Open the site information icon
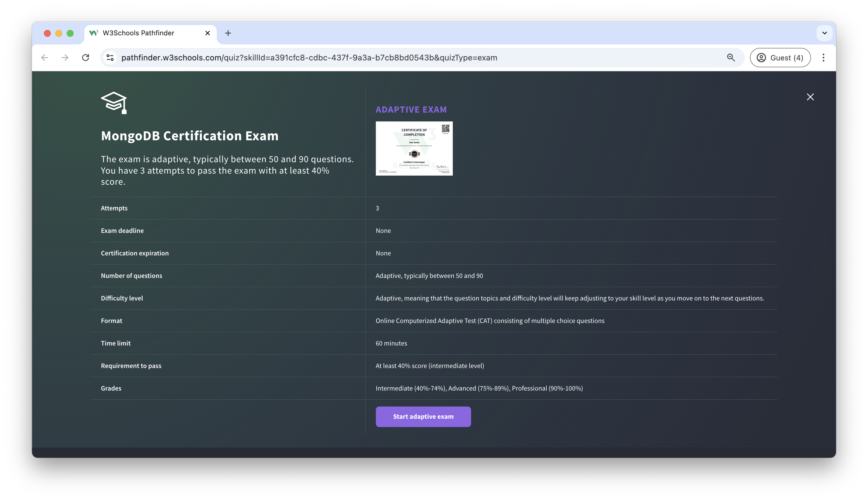Viewport: 868px width, 500px height. pos(110,58)
